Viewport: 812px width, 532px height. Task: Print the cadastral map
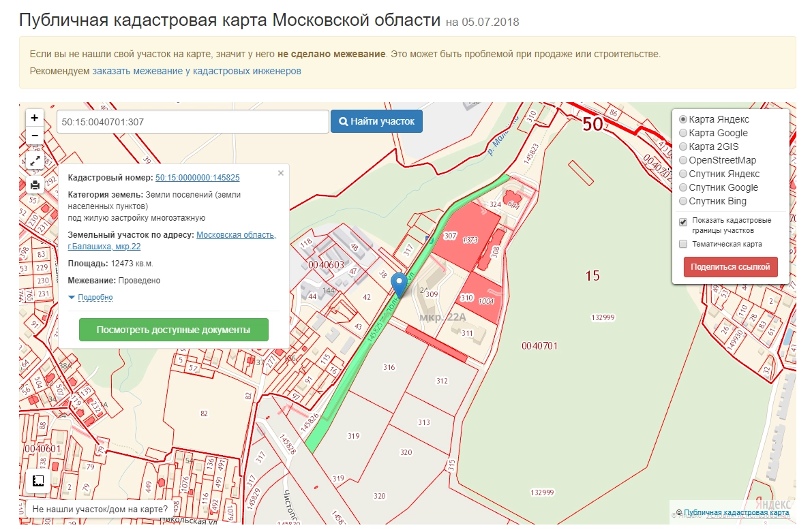(x=35, y=185)
